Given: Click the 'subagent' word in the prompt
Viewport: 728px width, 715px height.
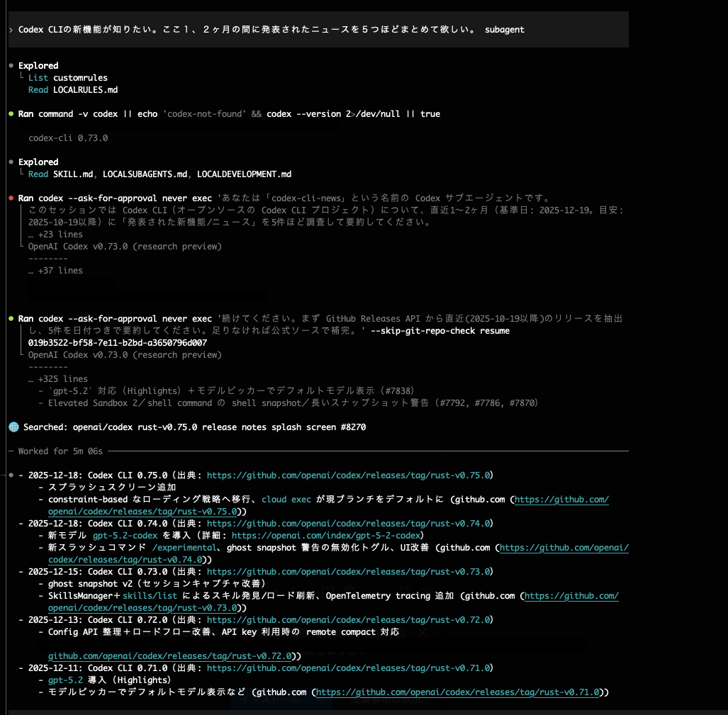Looking at the screenshot, I should click(505, 30).
